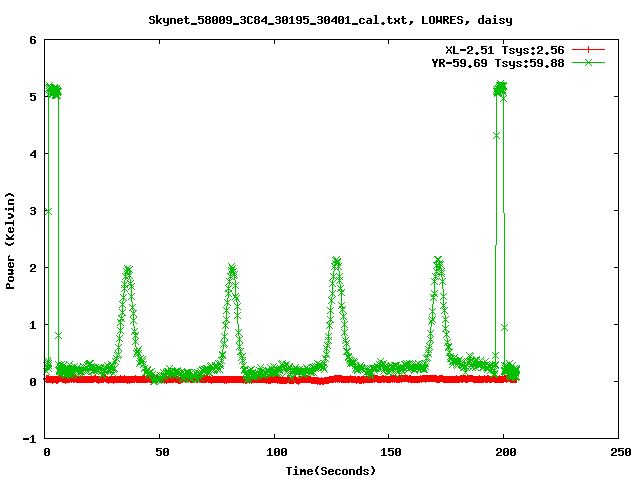The width and height of the screenshot is (640, 480).
Task: Click the second green peak near 80 seconds
Action: coord(232,270)
